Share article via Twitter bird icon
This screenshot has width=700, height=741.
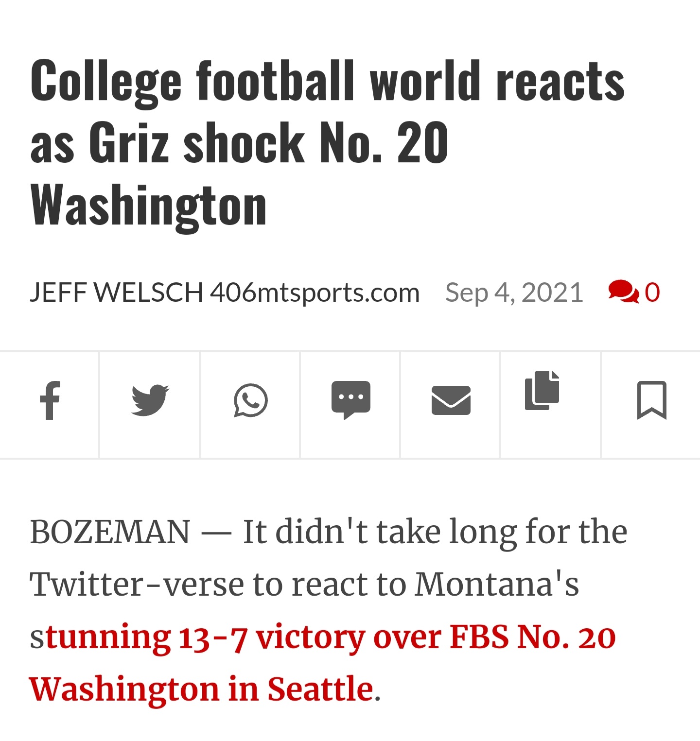coord(150,400)
